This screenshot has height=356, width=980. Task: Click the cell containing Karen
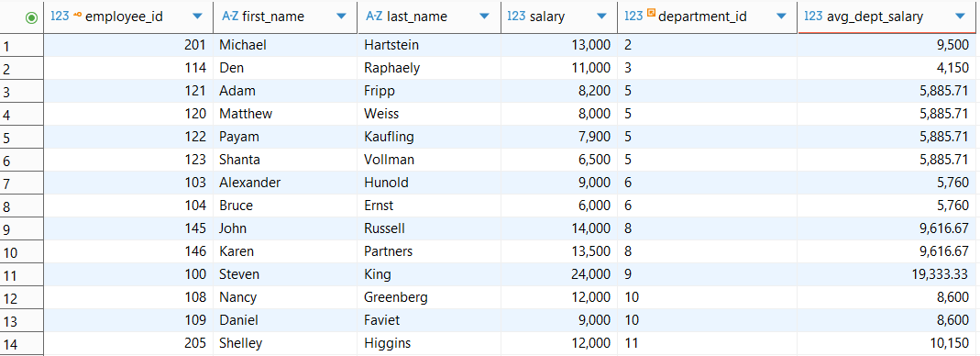(x=286, y=251)
